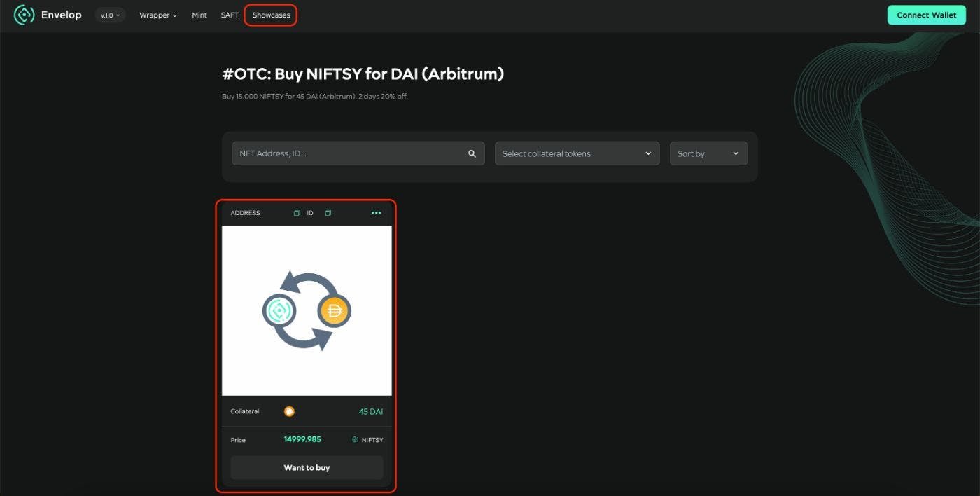Open the Sort by dropdown
Screen dimensions: 980x496
(708, 153)
